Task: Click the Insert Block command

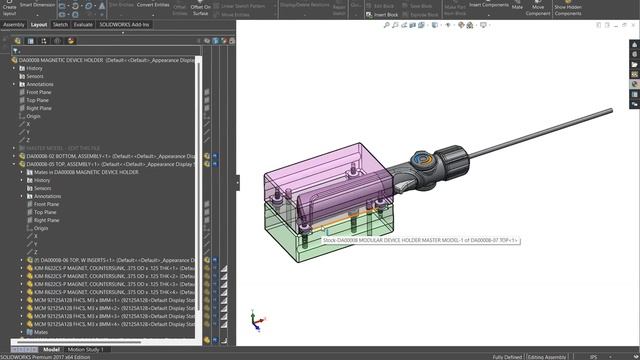Action: pos(382,15)
